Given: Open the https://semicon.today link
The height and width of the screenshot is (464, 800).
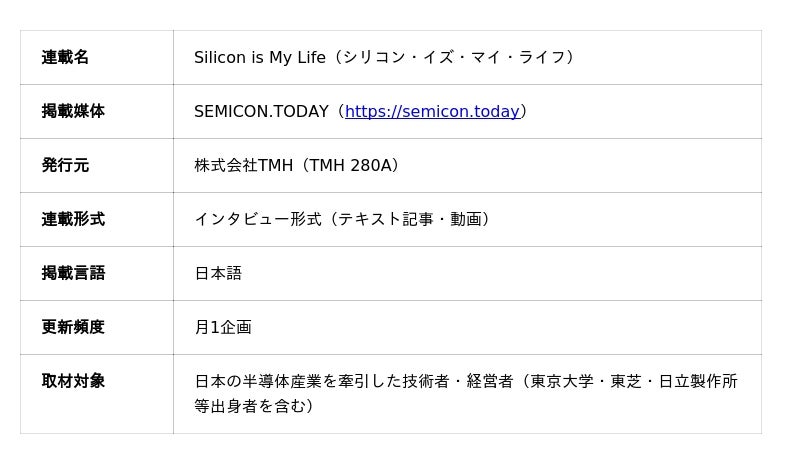Looking at the screenshot, I should point(432,112).
